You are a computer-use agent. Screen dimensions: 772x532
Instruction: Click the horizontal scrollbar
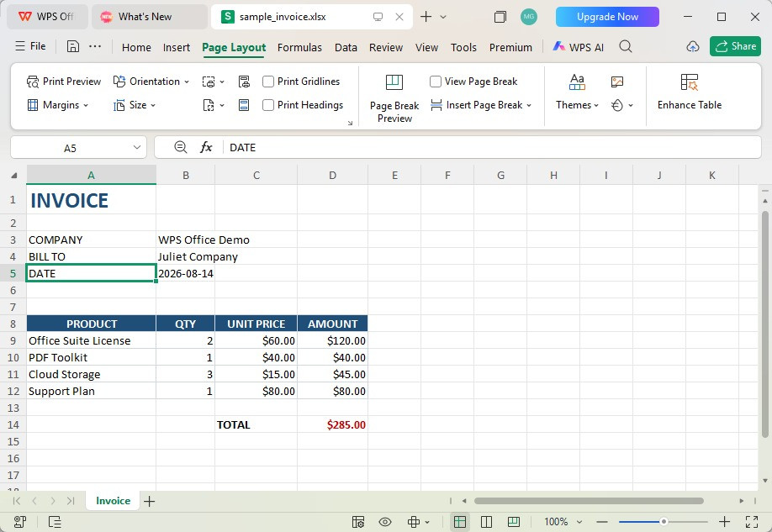[589, 501]
